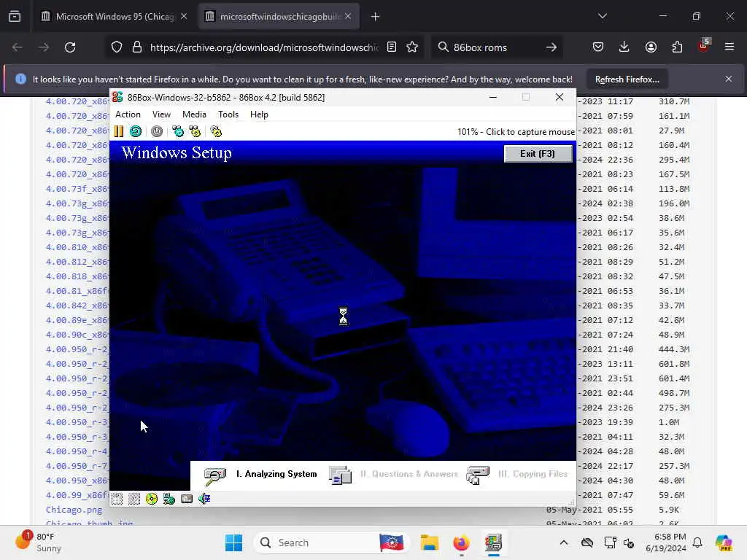747x560 pixels.
Task: Bookmark this page with the star icon
Action: click(413, 47)
